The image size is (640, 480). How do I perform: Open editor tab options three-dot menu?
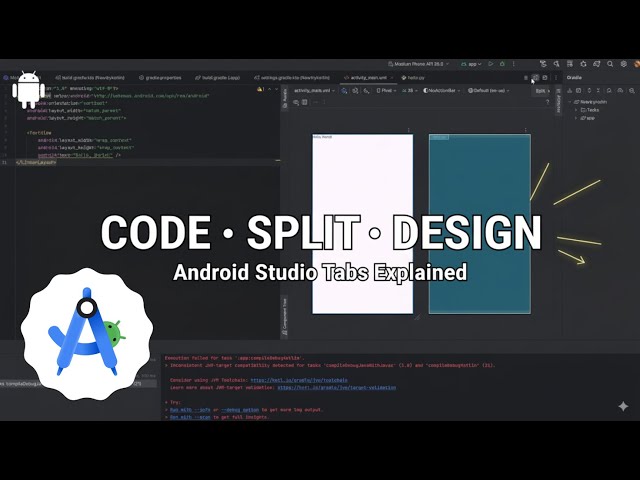[x=556, y=78]
